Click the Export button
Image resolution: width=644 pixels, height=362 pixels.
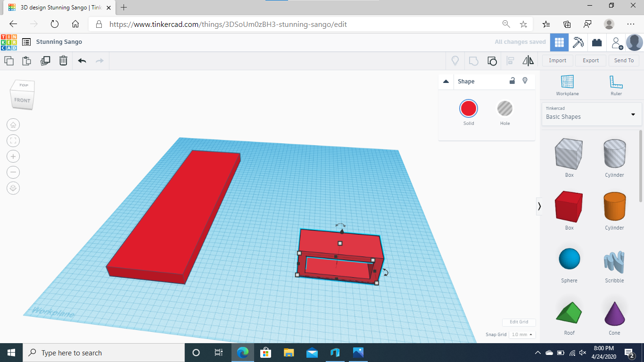pyautogui.click(x=591, y=60)
